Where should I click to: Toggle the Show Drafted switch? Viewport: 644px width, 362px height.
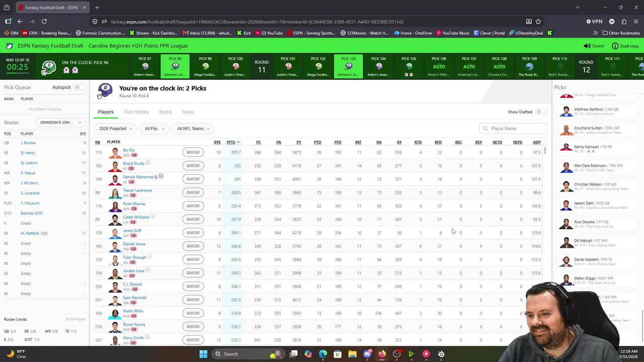[x=541, y=112]
